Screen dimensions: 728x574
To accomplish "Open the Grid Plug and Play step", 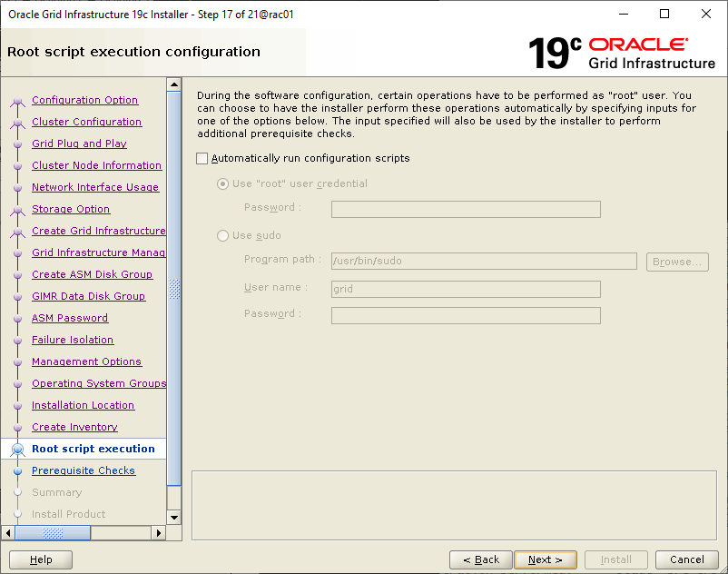I will tap(79, 143).
